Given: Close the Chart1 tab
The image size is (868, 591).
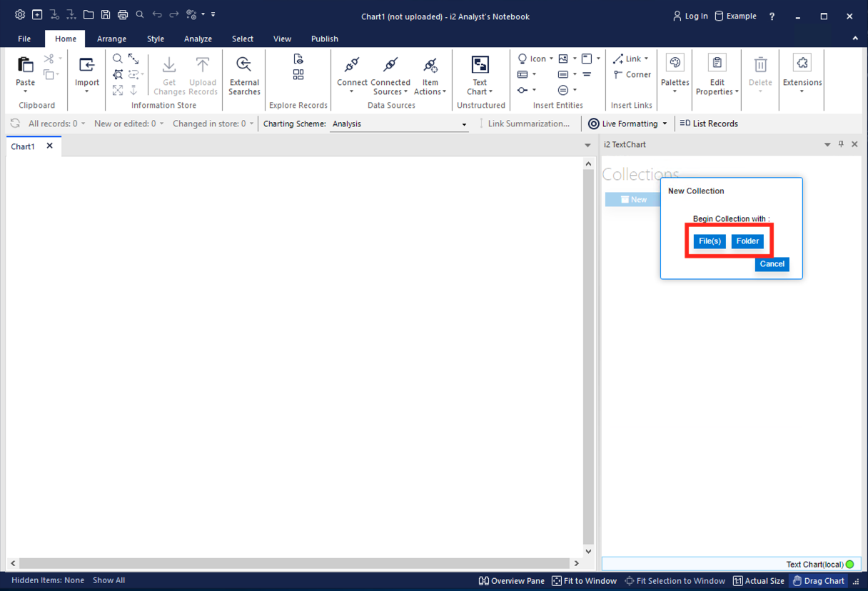Looking at the screenshot, I should (x=49, y=146).
